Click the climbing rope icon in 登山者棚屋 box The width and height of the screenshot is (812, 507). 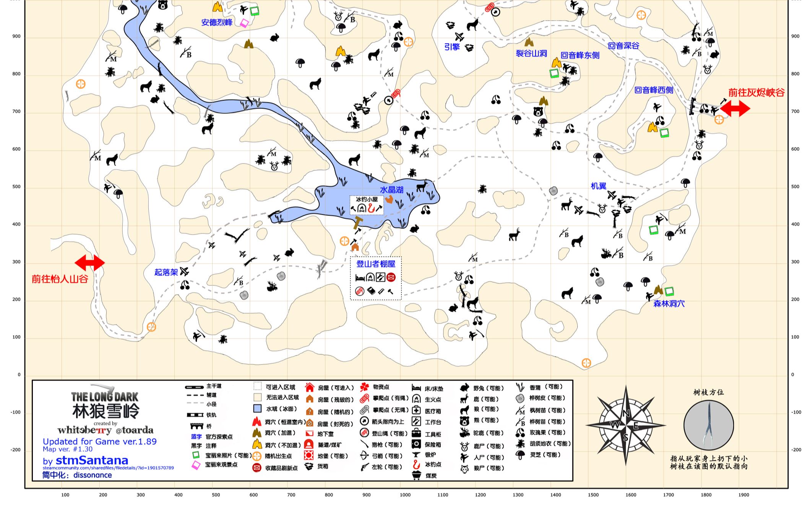click(359, 292)
